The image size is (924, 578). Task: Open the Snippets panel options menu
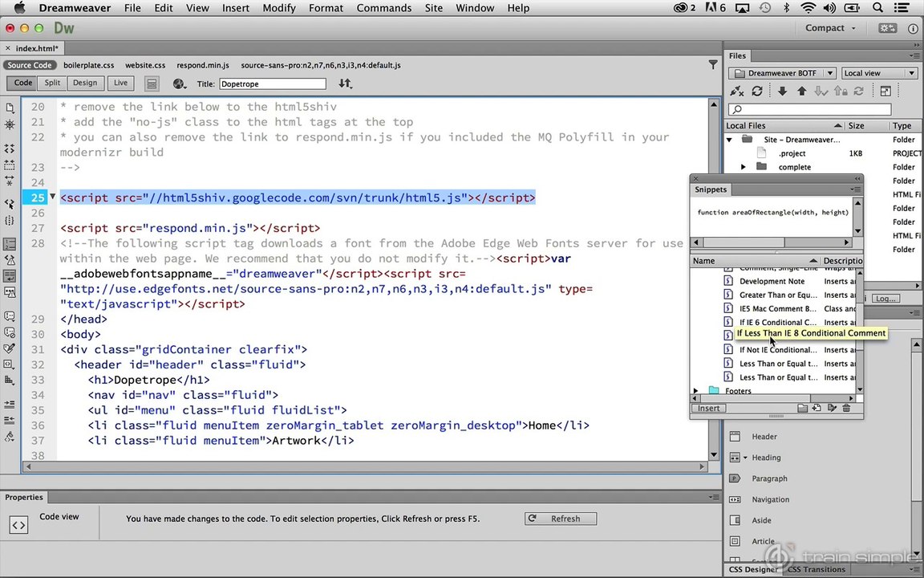tap(857, 189)
